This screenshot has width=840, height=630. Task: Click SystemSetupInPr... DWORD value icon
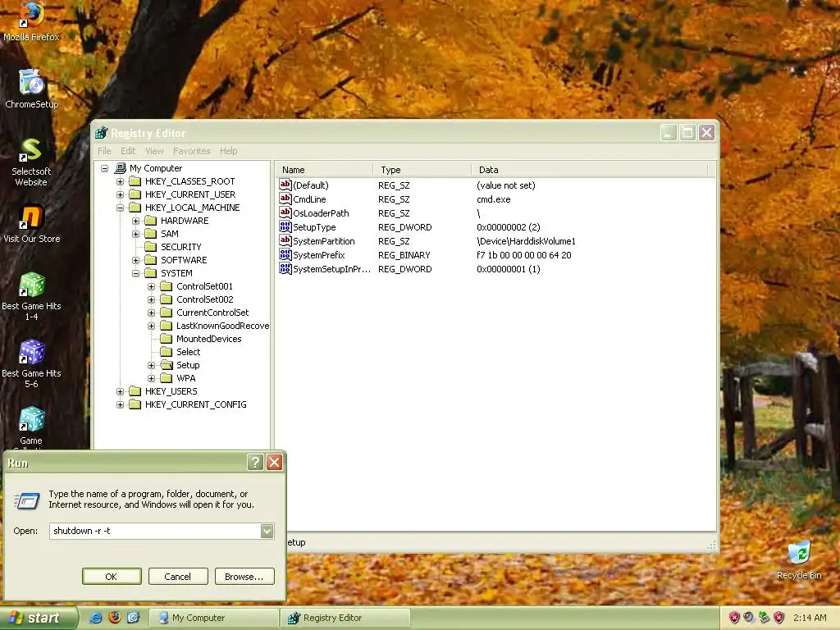click(285, 268)
